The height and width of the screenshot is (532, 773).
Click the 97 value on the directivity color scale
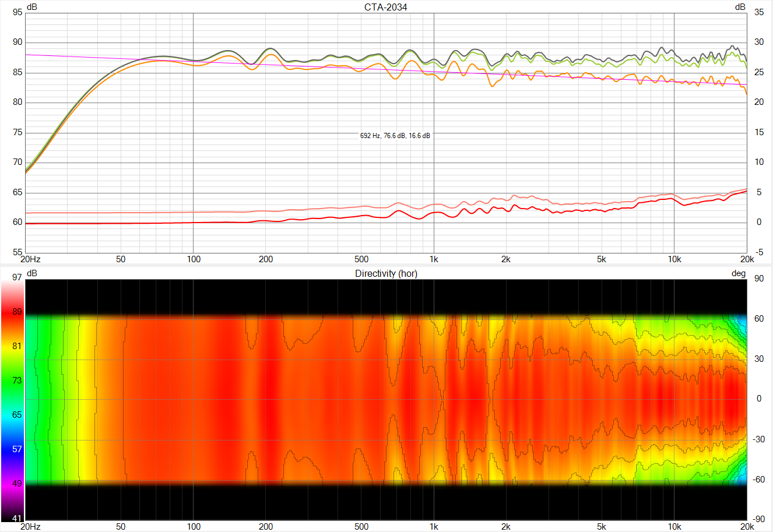coord(17,277)
